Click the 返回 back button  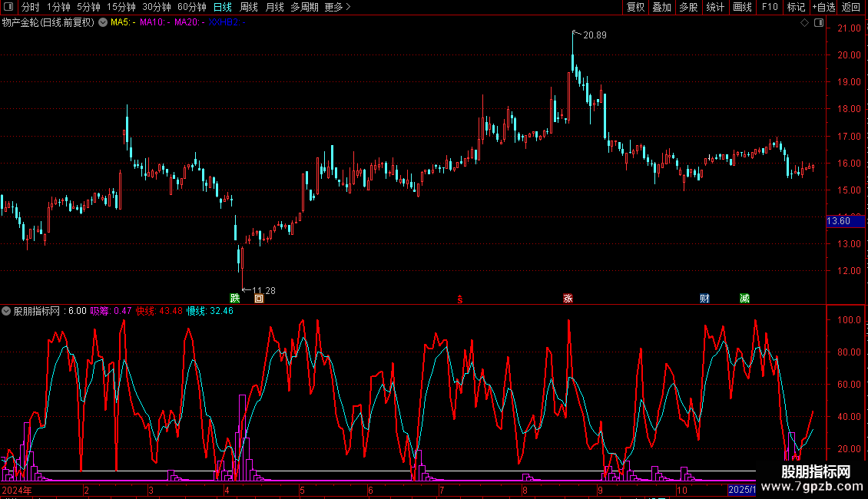click(x=851, y=7)
